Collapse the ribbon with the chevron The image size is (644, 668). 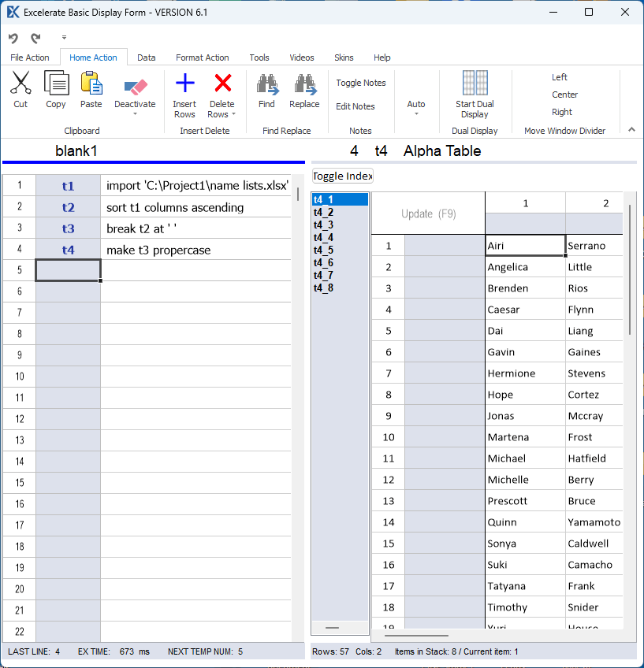pos(631,129)
